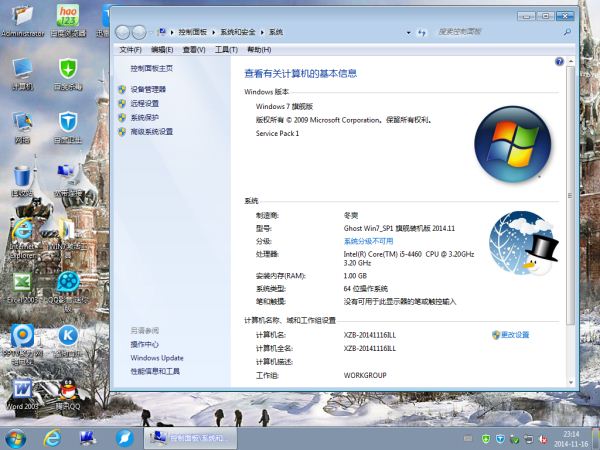Click the network tray icon
The width and height of the screenshot is (600, 450).
coord(528,439)
